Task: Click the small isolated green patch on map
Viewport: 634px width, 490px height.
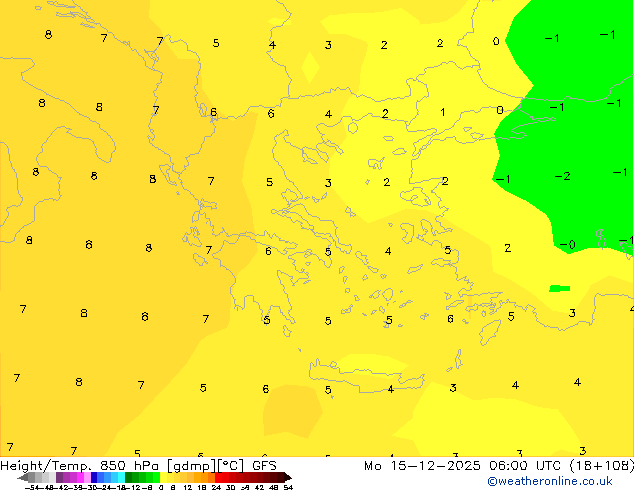Action: tap(560, 288)
